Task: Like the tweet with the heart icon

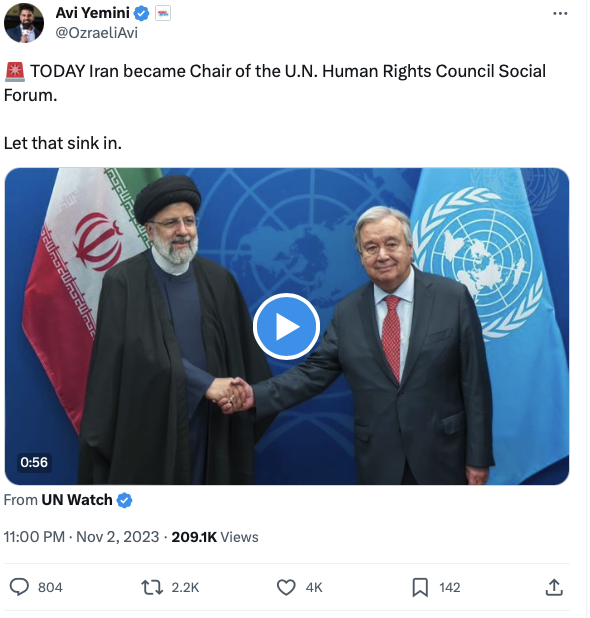Action: pyautogui.click(x=286, y=587)
